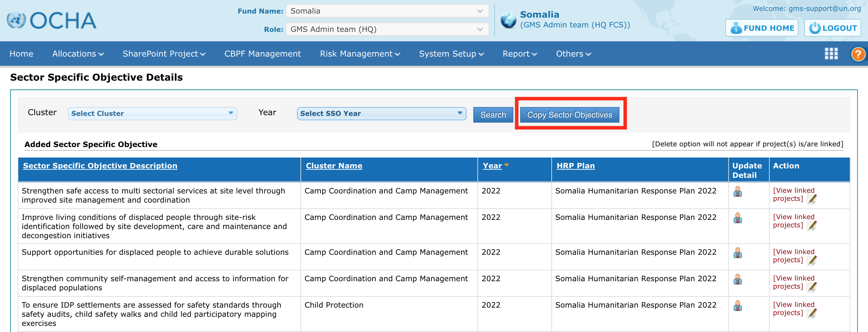Edit the 'Strengthen safe access' objective pencil icon

coord(812,200)
